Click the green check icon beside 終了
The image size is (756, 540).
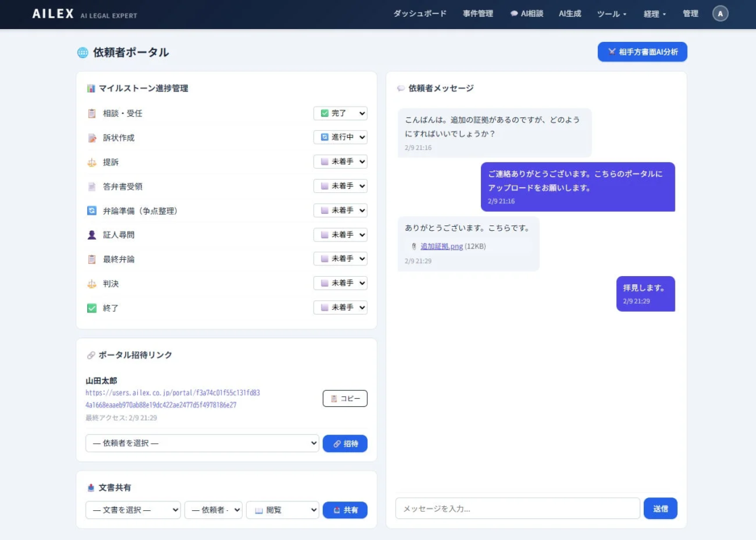point(92,307)
